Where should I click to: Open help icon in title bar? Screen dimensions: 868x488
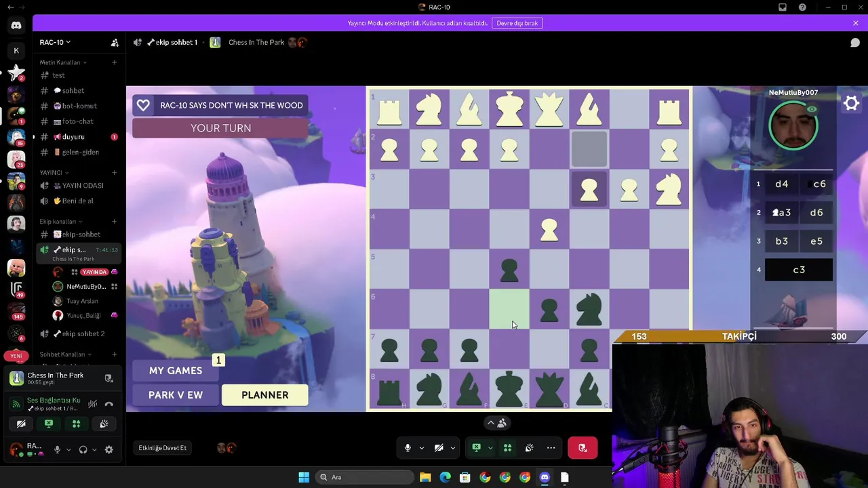coord(802,7)
